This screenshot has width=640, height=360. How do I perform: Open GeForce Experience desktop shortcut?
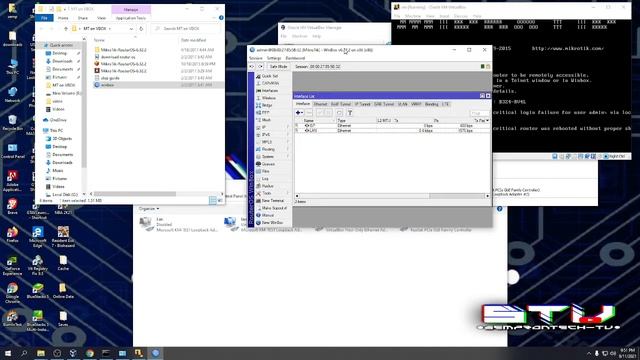(x=12, y=265)
